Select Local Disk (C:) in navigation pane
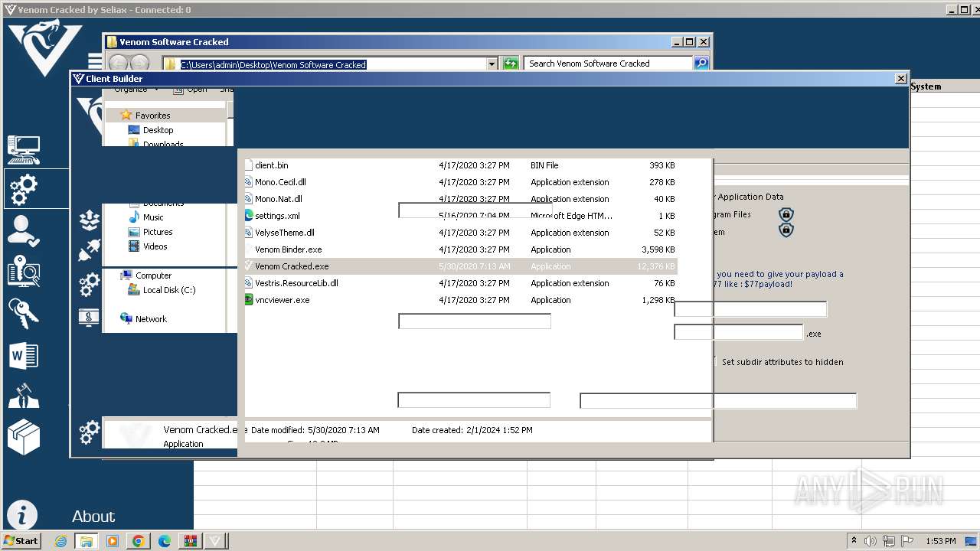 [x=169, y=290]
